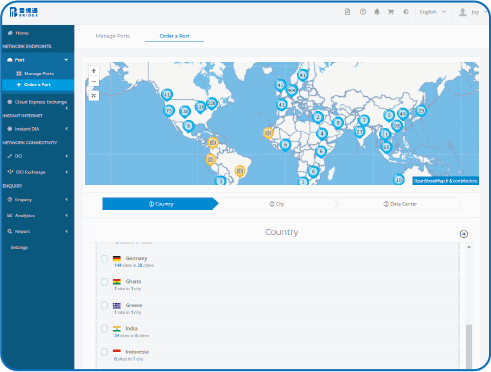Screen dimensions: 491x372
Task: Select the Germany radio button
Action: 104,259
